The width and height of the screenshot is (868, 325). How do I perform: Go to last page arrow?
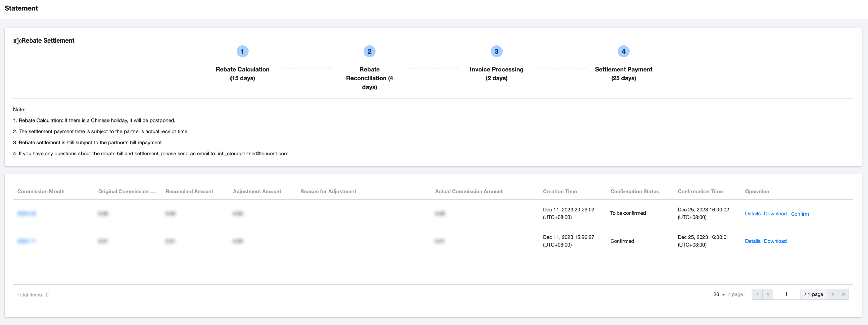pyautogui.click(x=843, y=294)
